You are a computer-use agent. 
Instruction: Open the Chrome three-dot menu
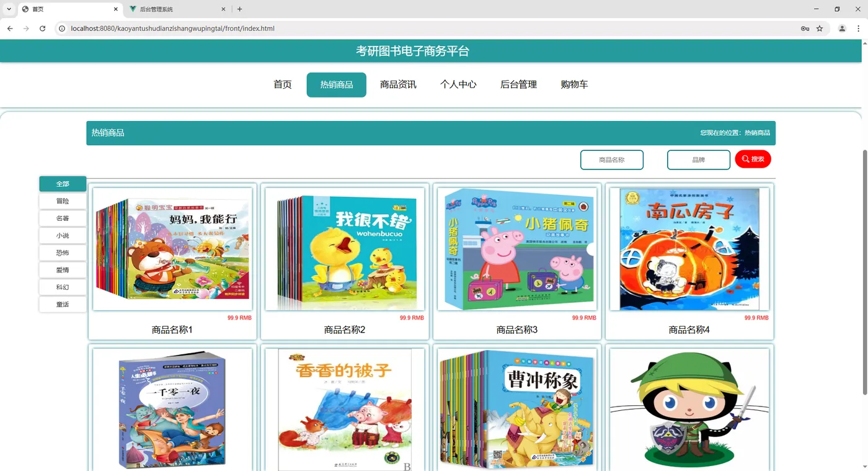[x=858, y=29]
